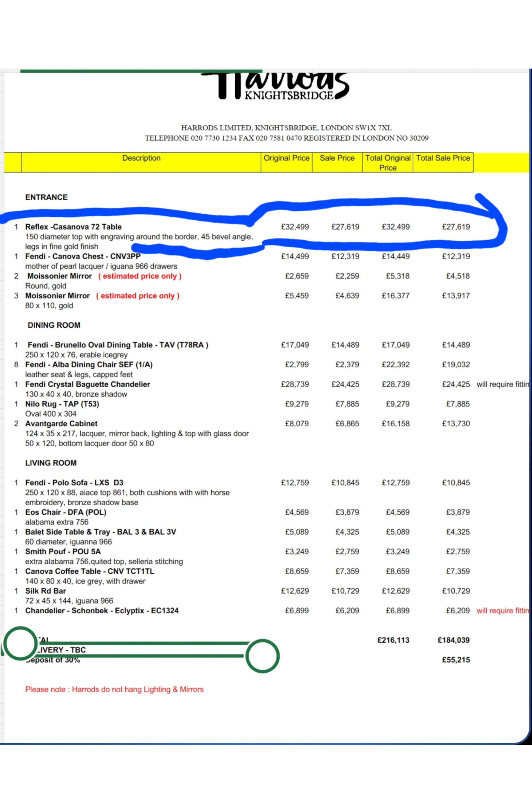
Task: Select the red 'will require fitting' note
Action: pyautogui.click(x=503, y=611)
